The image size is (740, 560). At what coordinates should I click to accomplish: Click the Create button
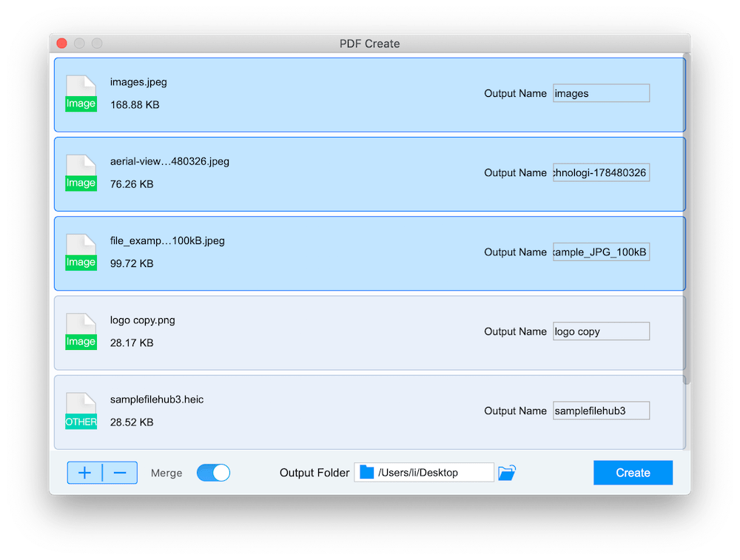point(633,473)
